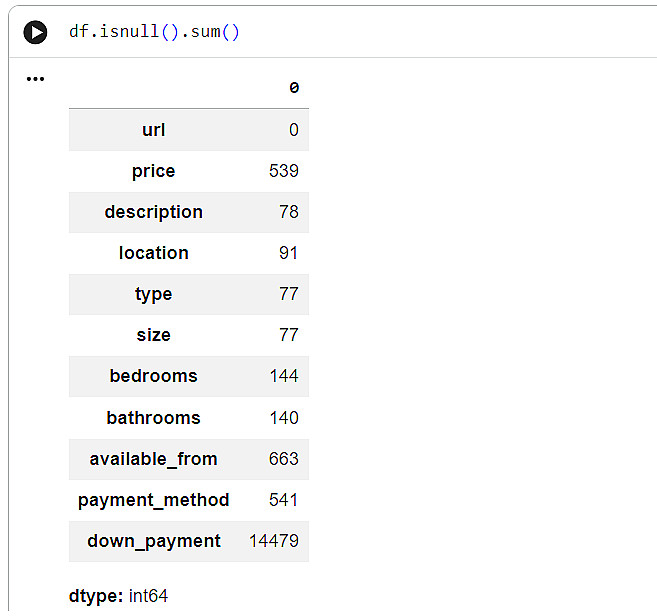Select the size row label

pyautogui.click(x=153, y=335)
